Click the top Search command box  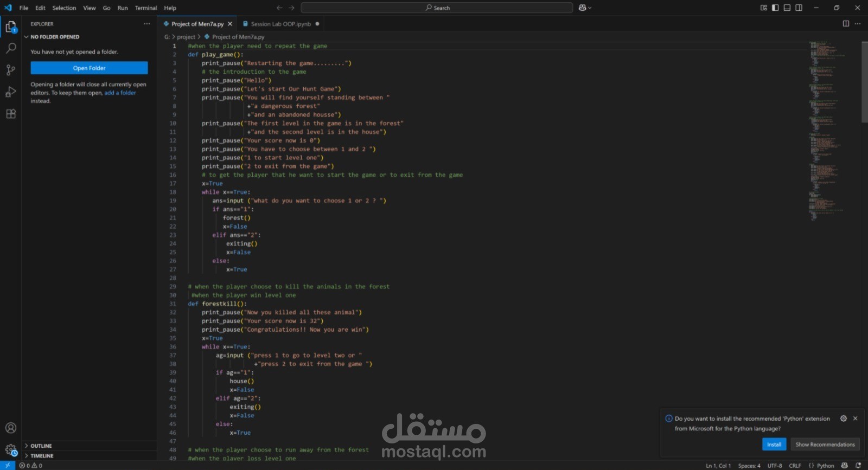pyautogui.click(x=437, y=8)
